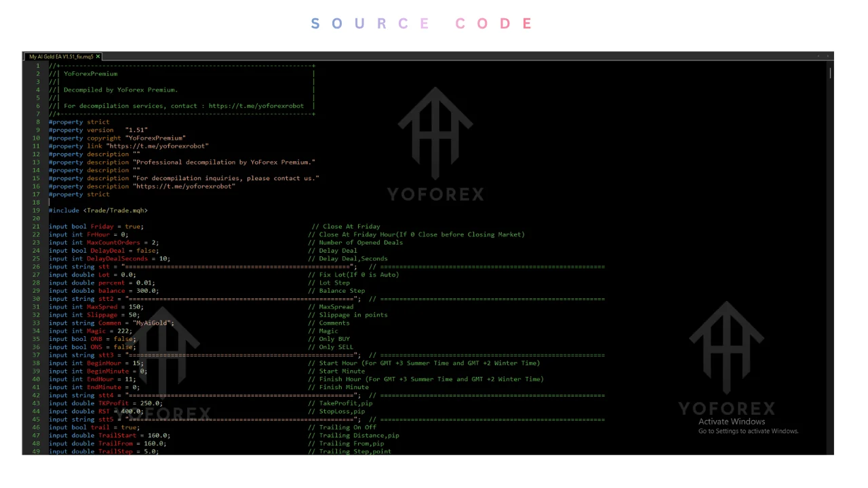Viewport: 868px width, 488px height.
Task: Click the "// Close At Friday" comment on line 21
Action: point(346,226)
